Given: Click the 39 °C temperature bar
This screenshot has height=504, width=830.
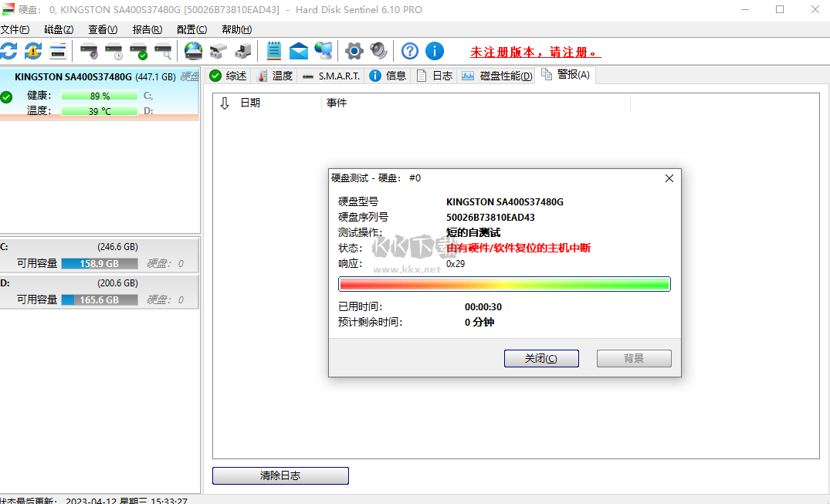Looking at the screenshot, I should 100,111.
